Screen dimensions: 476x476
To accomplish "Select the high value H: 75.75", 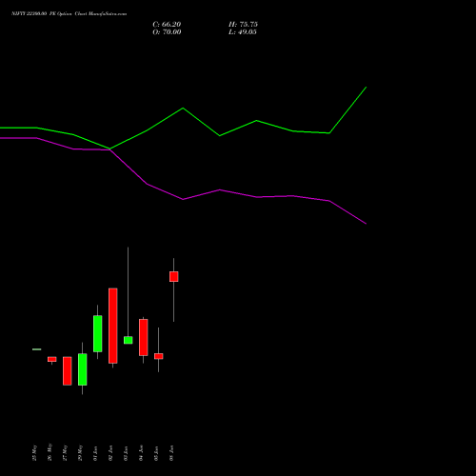I will point(243,25).
